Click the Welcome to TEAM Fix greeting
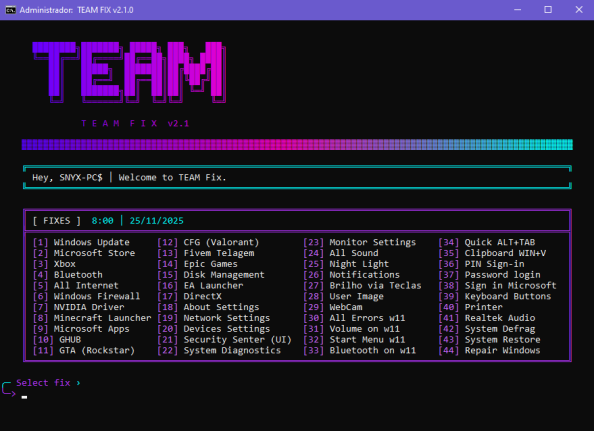The image size is (594, 431). coord(172,178)
